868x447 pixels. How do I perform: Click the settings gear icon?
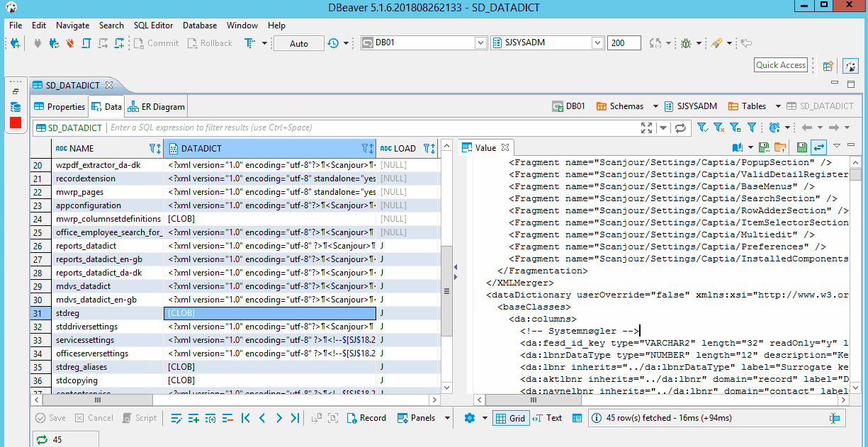[x=469, y=418]
